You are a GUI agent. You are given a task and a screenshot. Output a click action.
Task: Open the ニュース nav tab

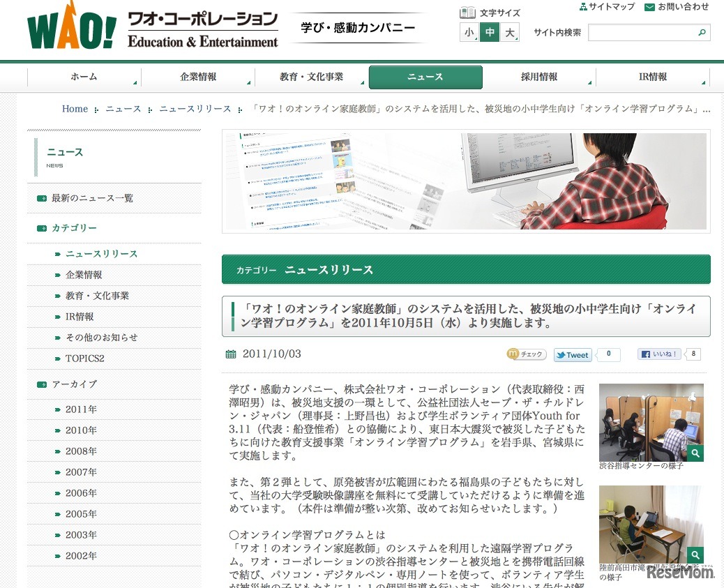point(425,77)
